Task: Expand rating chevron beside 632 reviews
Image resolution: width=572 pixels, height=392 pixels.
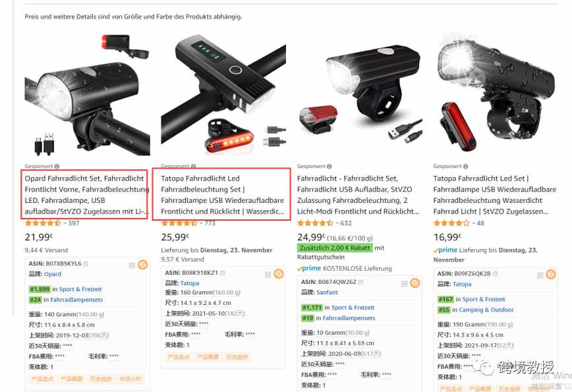Action: [337, 223]
